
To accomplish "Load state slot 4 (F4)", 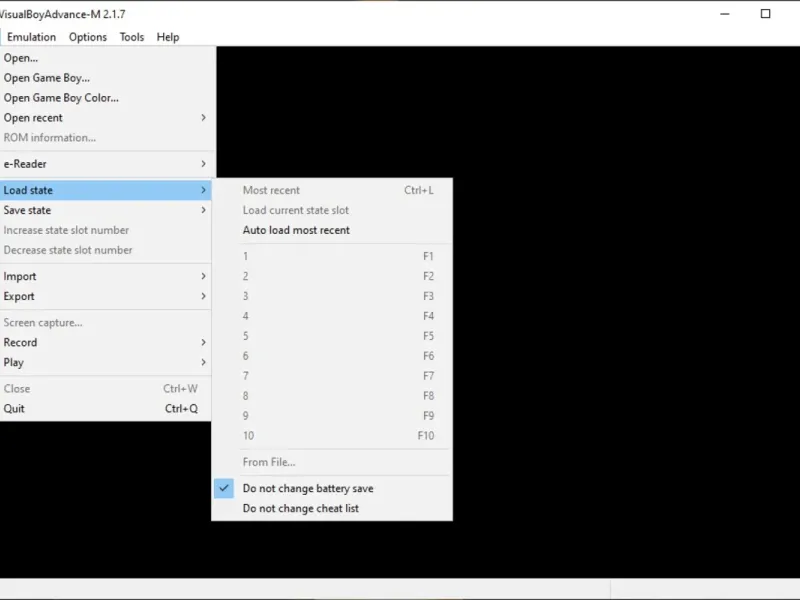I will tap(332, 316).
